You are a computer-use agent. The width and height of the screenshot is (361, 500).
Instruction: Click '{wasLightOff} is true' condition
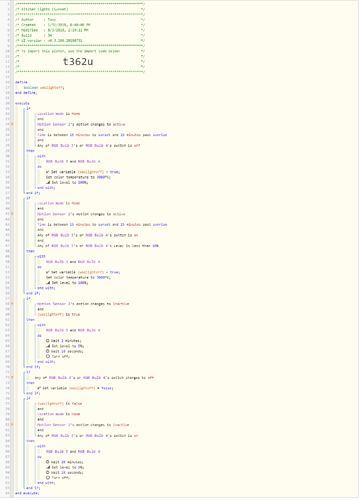pyautogui.click(x=59, y=315)
